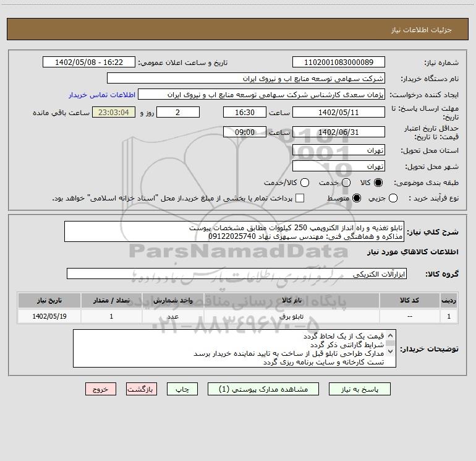Click the response deadline date 1402/05/11
The image size is (476, 461).
339,112
